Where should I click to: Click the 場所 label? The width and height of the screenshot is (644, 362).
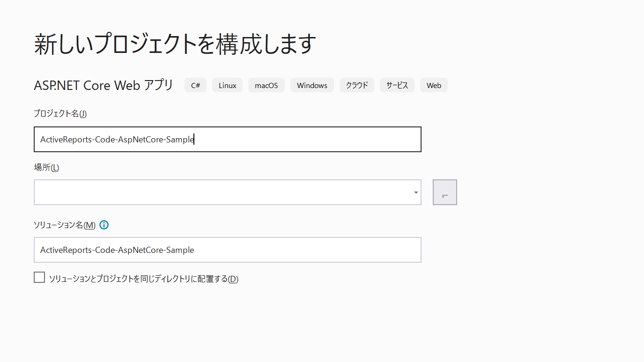46,168
